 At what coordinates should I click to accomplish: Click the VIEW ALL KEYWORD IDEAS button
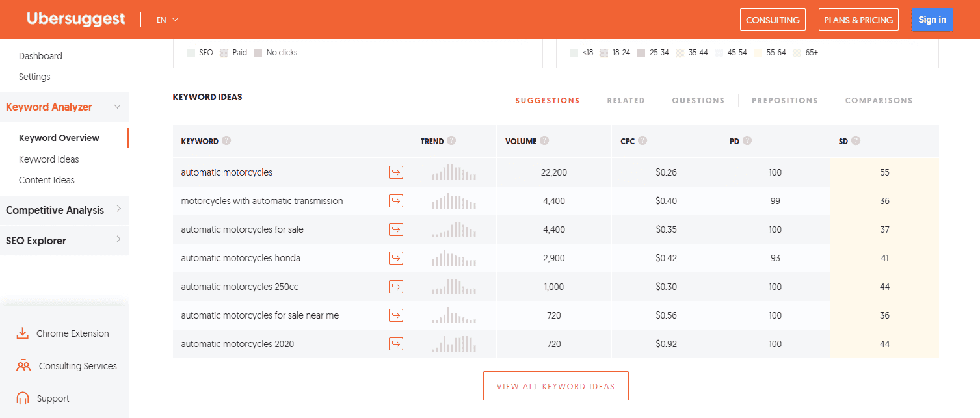point(555,385)
